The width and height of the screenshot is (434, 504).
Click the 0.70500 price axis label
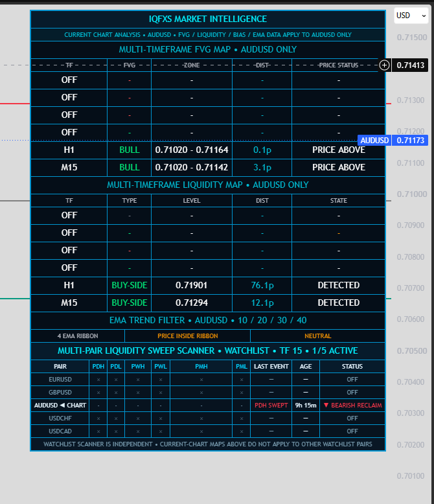tap(412, 350)
